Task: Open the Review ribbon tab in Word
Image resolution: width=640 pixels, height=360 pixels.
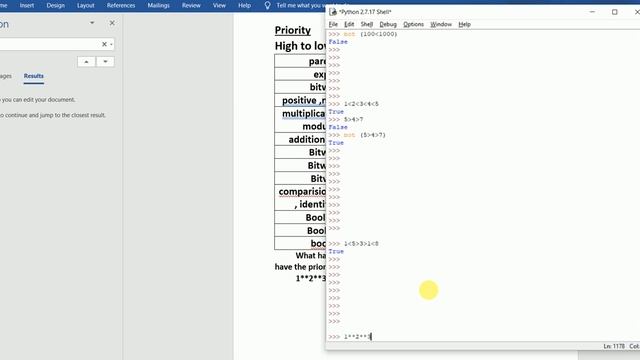Action: (191, 5)
